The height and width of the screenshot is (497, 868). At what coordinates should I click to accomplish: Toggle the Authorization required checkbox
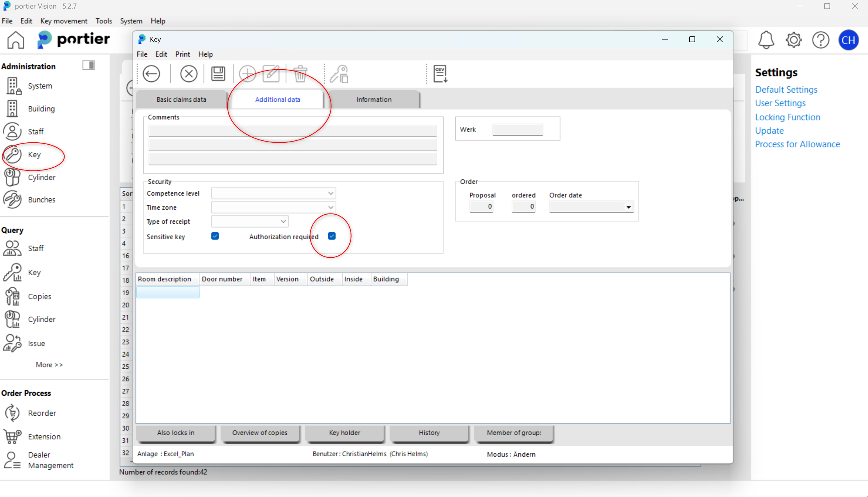[332, 236]
